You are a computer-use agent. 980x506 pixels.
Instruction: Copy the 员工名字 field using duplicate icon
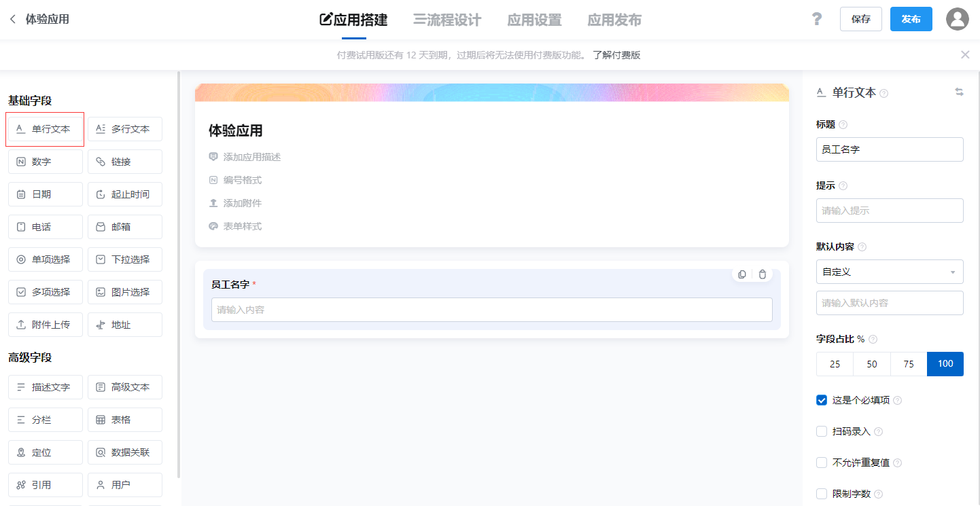(x=741, y=274)
